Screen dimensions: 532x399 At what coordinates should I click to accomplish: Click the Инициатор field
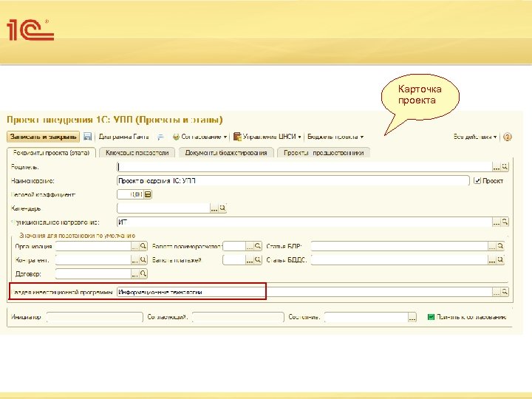[x=95, y=317]
